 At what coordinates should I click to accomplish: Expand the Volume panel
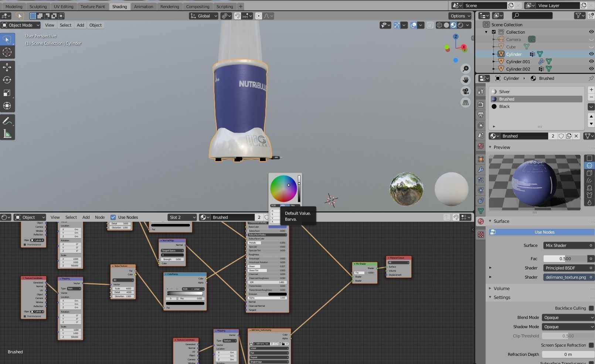point(501,288)
